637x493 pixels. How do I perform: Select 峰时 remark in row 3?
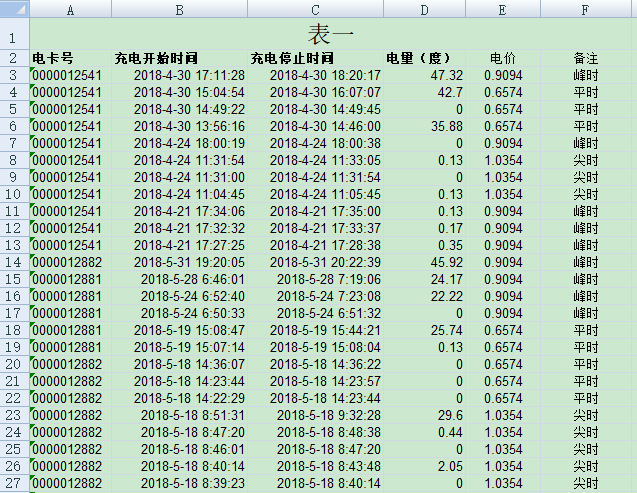pos(585,75)
